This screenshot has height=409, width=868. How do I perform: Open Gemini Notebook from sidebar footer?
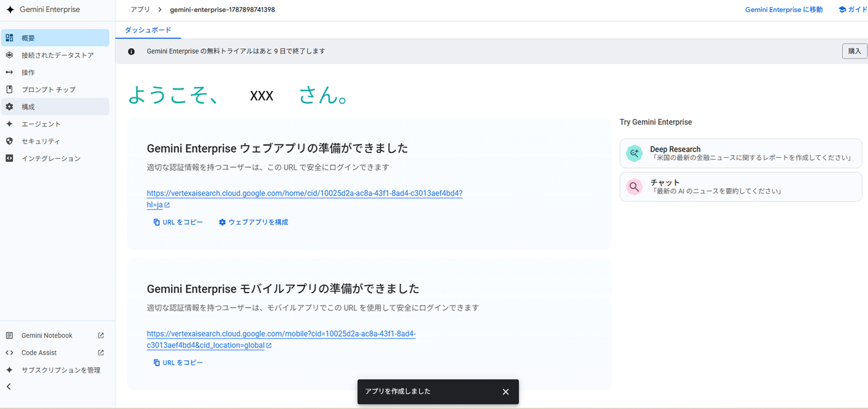(x=55, y=336)
